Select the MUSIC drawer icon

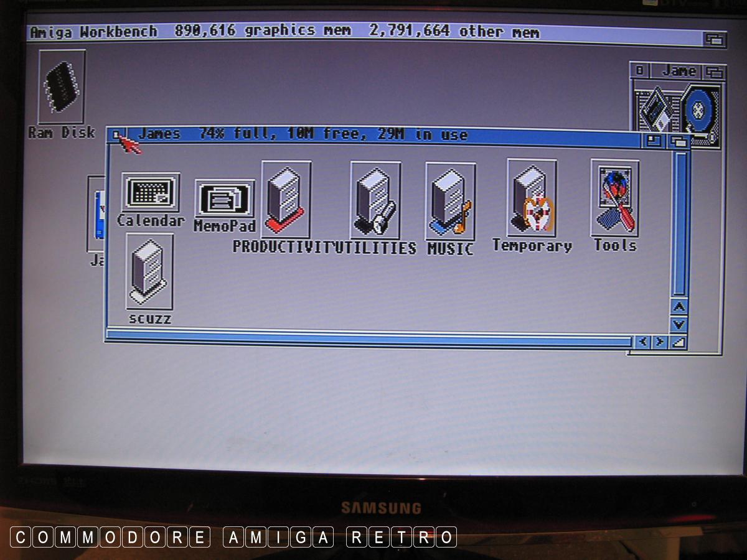[450, 202]
